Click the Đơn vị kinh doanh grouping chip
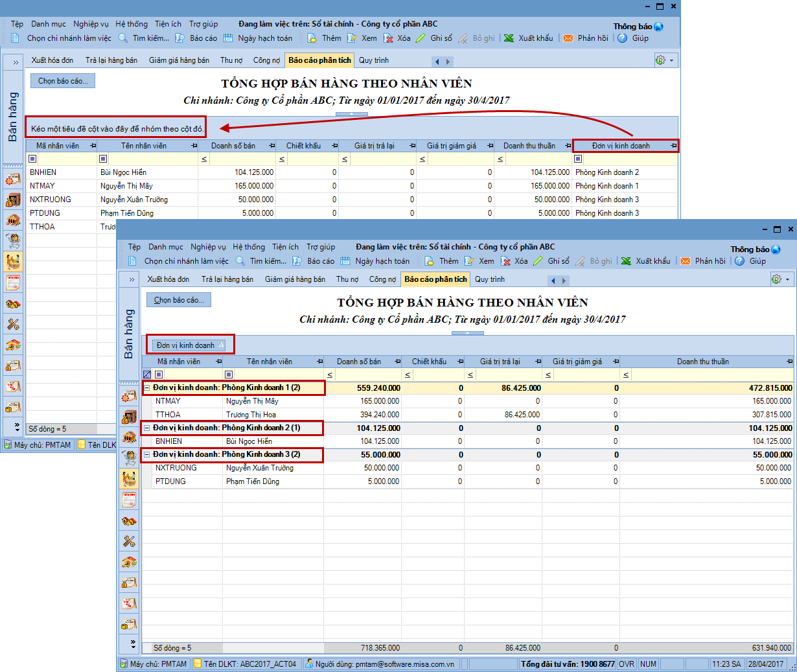Viewport: 797px width, 672px height. [x=189, y=345]
